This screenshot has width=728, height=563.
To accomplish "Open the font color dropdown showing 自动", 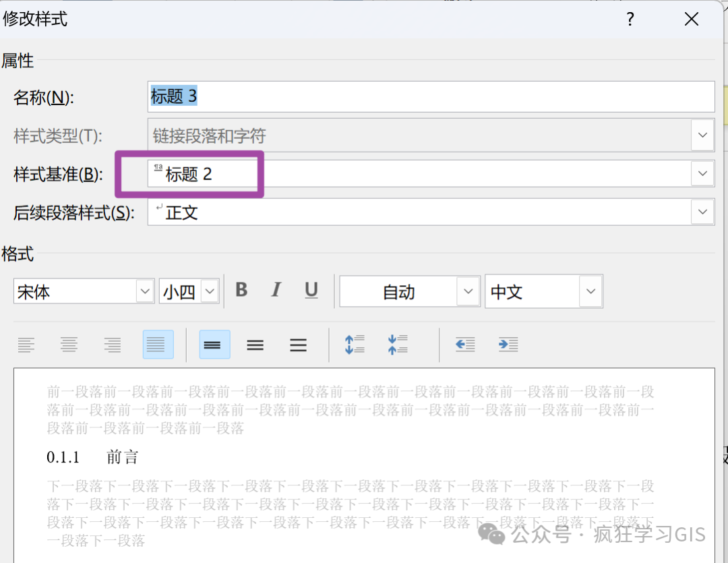I will pos(468,291).
